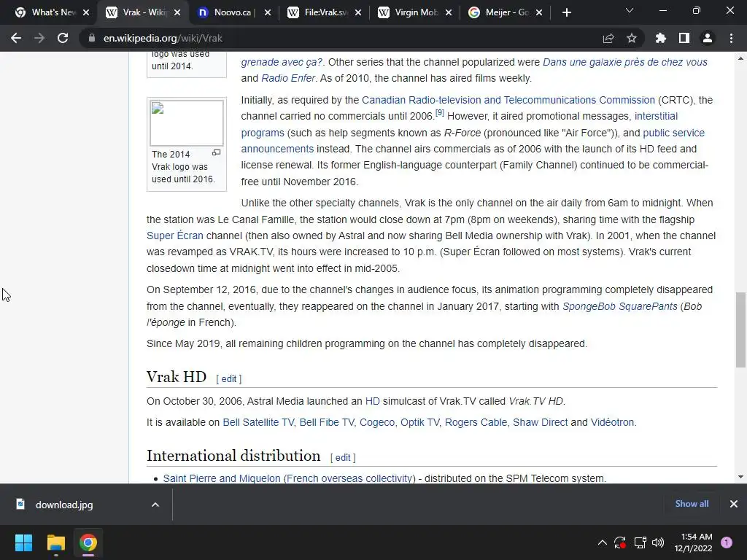Screen dimensions: 747x560
Task: Open the Bell Fibe TV link
Action: (327, 422)
